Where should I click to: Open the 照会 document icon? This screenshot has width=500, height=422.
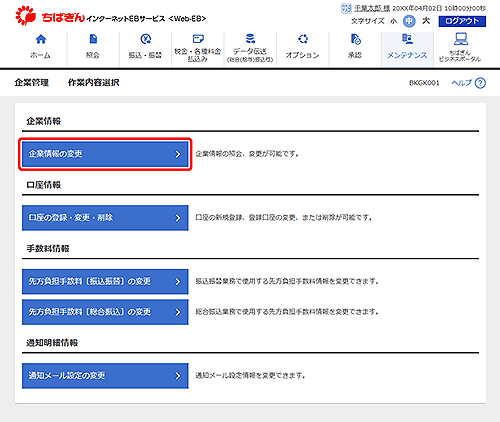(x=93, y=39)
